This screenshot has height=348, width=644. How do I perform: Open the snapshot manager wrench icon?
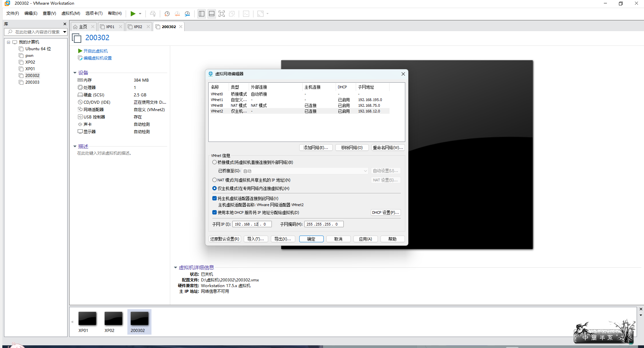tap(187, 14)
